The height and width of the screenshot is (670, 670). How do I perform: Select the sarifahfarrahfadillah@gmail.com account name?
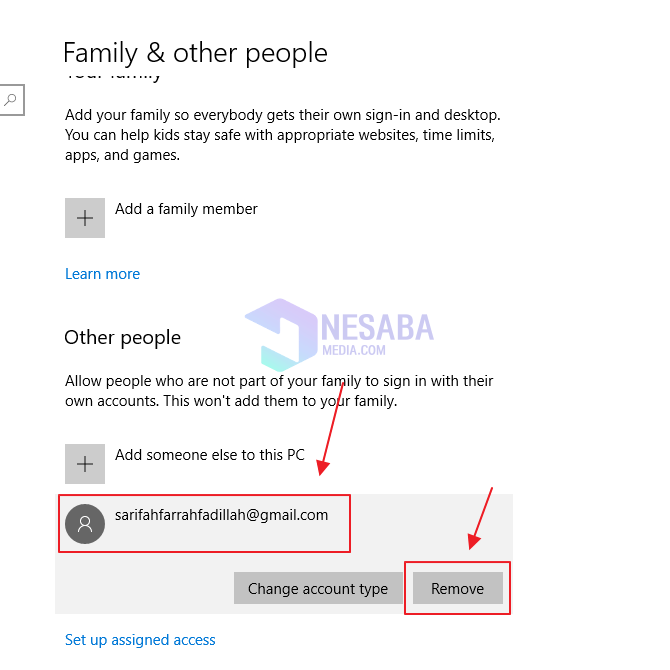point(221,515)
